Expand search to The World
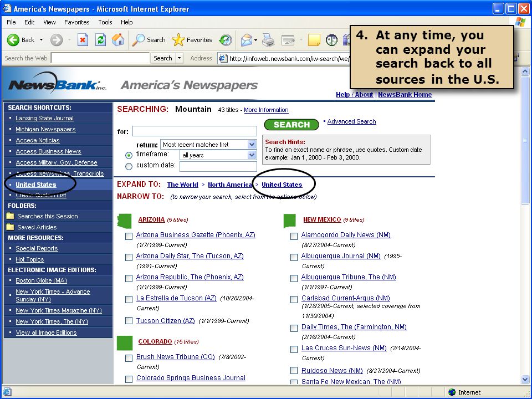Viewport: 532px width, 399px height. point(182,185)
